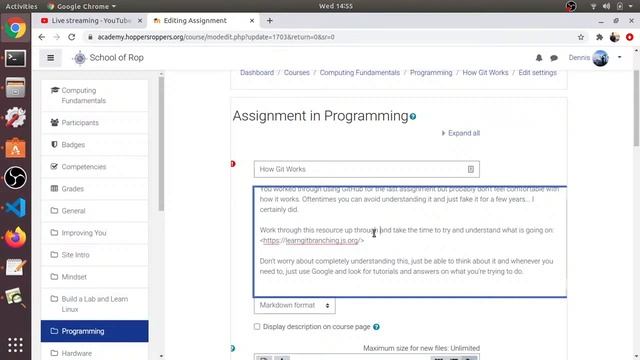Go to General section in sidebar
Viewport: 640px width, 360px height.
(x=95, y=211)
